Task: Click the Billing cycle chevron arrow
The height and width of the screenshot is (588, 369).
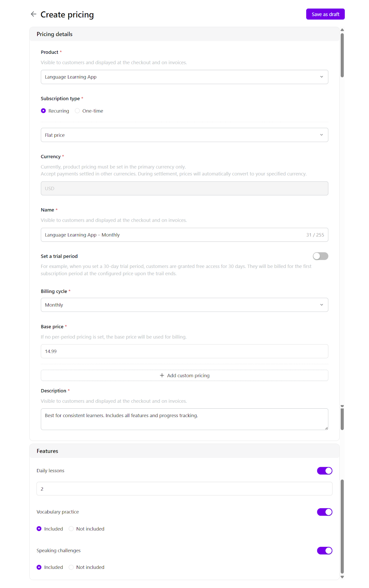Action: [322, 305]
